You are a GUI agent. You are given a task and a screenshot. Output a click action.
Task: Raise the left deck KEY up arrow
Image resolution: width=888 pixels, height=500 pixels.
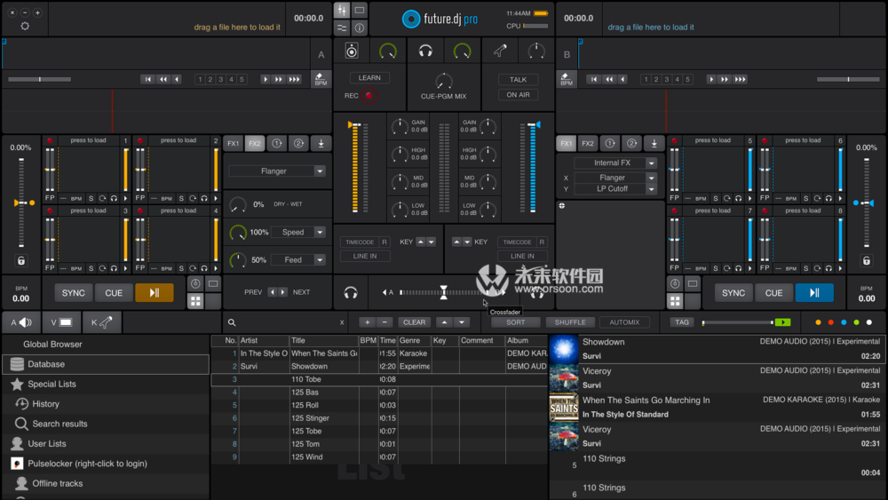click(421, 242)
